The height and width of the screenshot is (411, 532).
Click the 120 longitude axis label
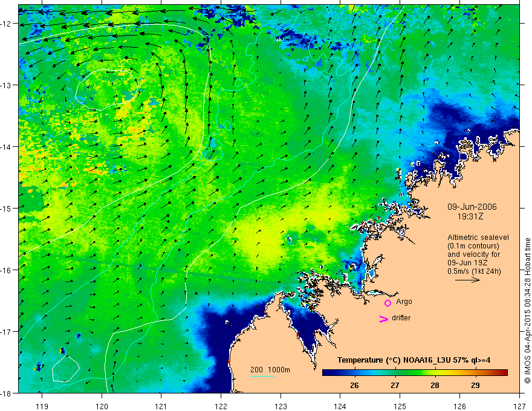[x=102, y=407]
